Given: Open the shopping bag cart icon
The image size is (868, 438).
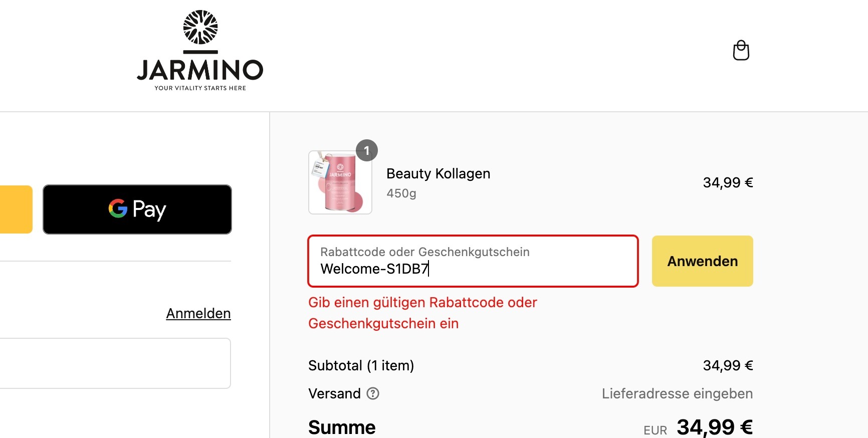Looking at the screenshot, I should click(741, 51).
